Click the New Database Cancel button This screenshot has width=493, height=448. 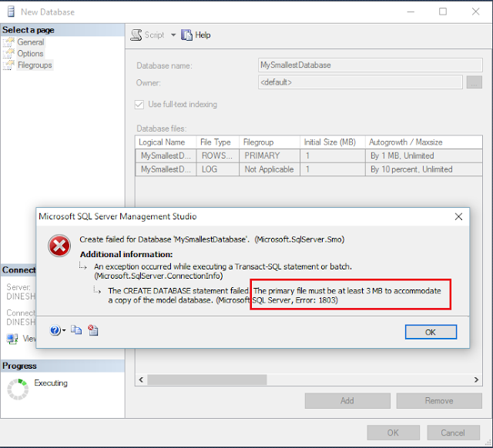coord(453,433)
